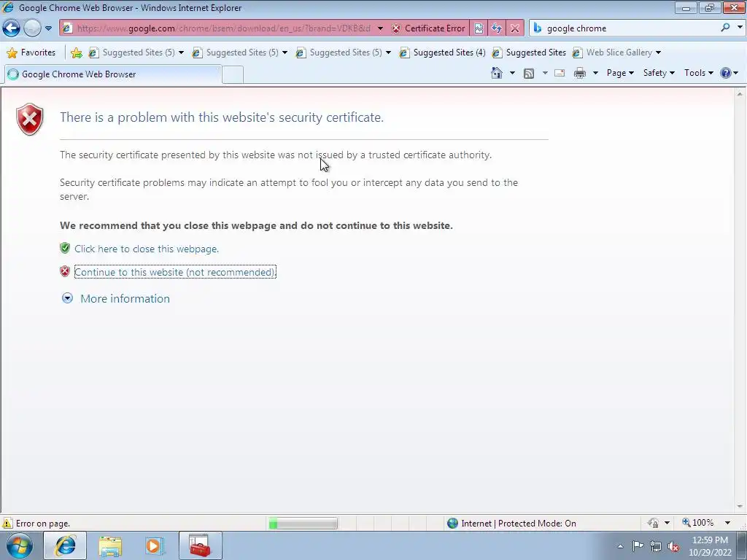Click the red toolbox taskbar icon
The height and width of the screenshot is (560, 747).
[200, 545]
